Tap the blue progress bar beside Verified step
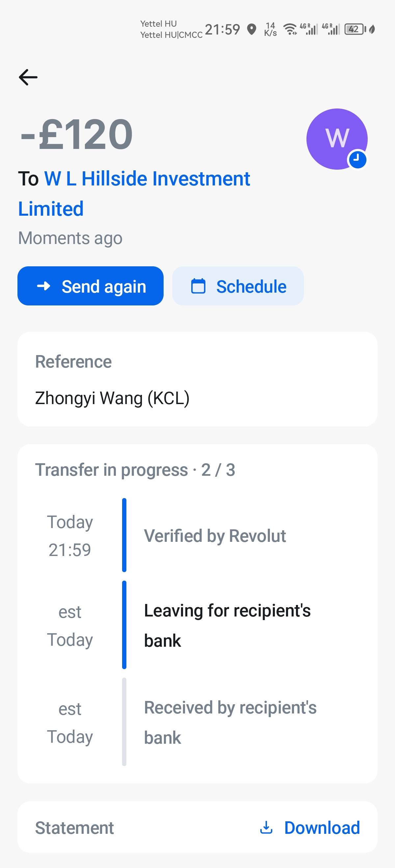 point(124,535)
